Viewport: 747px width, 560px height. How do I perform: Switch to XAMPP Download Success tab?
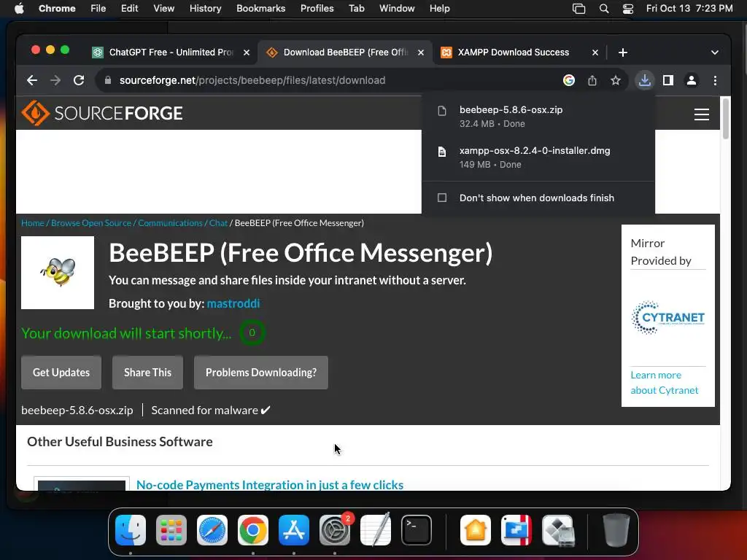click(519, 52)
